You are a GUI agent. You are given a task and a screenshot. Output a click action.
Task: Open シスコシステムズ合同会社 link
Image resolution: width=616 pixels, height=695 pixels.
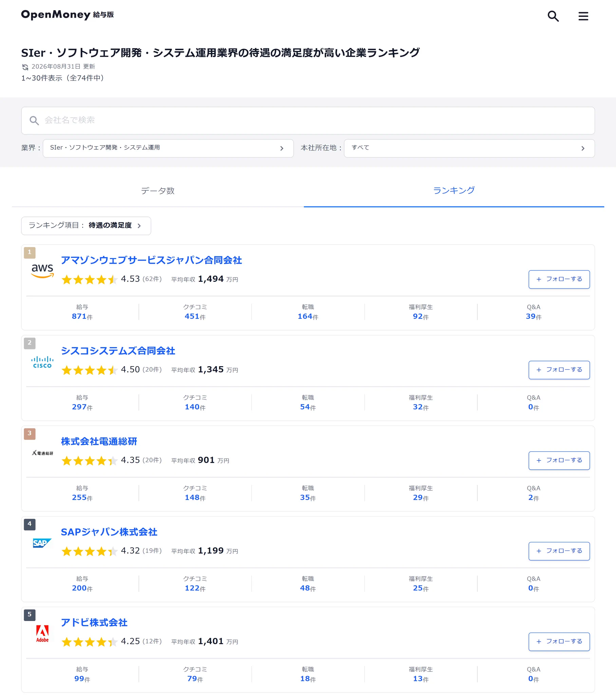(118, 351)
